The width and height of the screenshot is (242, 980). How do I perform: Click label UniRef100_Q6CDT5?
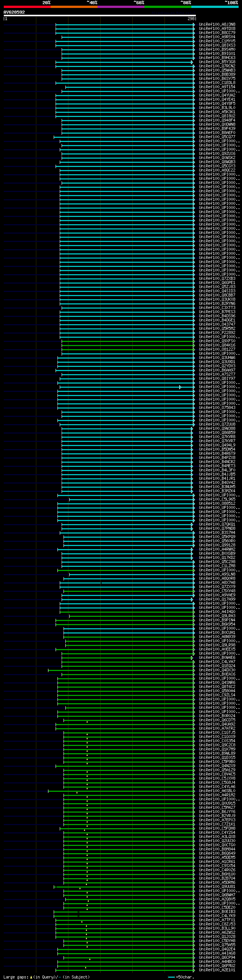tap(217, 721)
